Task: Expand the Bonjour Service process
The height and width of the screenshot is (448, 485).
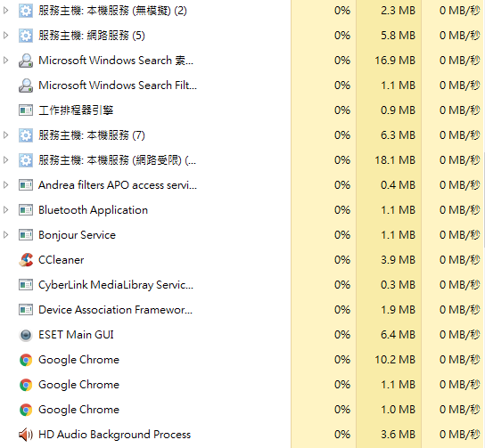Action: click(5, 235)
